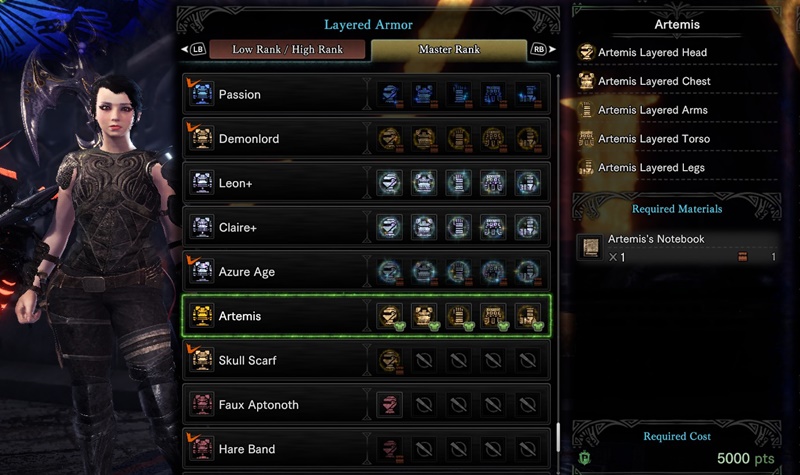Select the Hare Band armor row
This screenshot has height=475, width=800.
click(x=366, y=448)
